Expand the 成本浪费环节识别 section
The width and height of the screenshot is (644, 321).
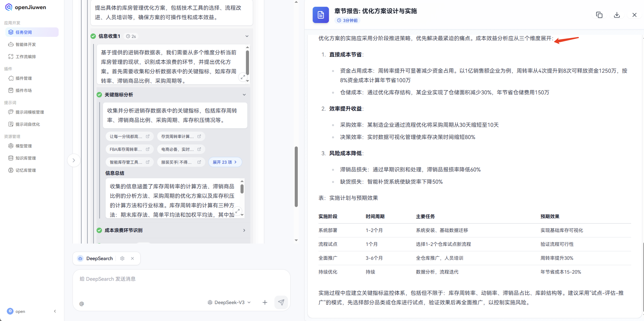click(x=244, y=230)
